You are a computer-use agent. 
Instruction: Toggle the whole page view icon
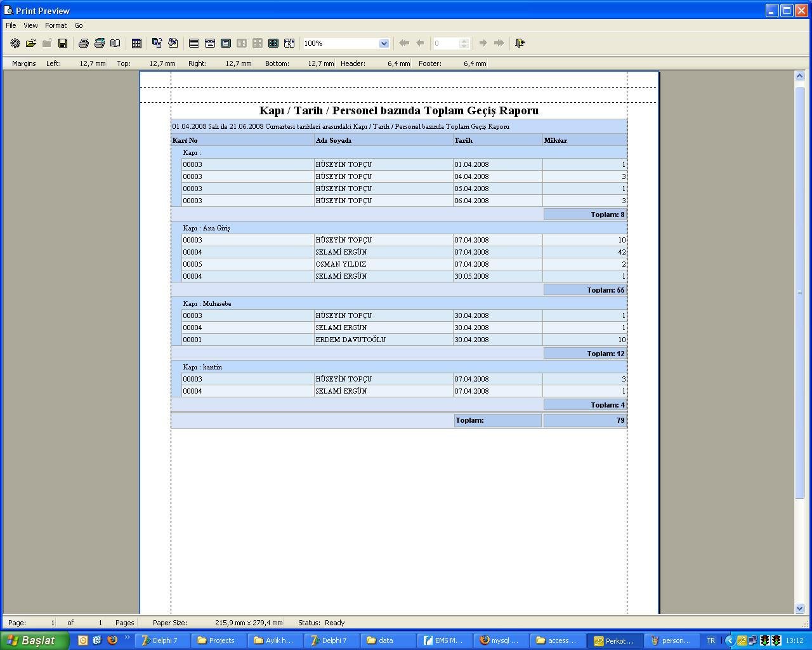[x=226, y=43]
